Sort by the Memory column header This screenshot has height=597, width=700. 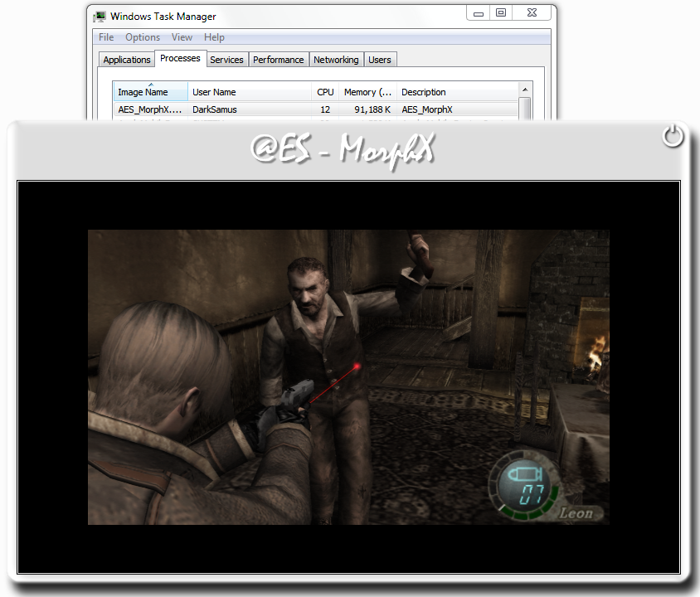click(367, 92)
